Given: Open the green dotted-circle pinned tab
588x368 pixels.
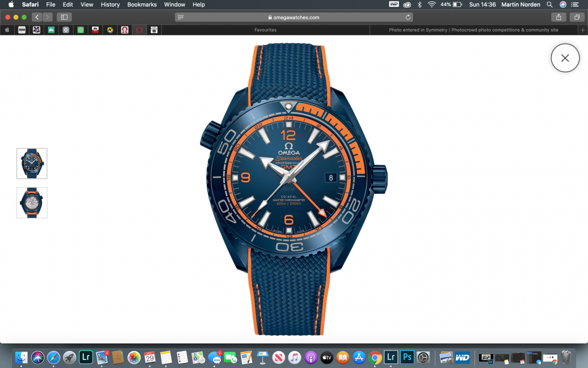Looking at the screenshot, I should point(80,30).
